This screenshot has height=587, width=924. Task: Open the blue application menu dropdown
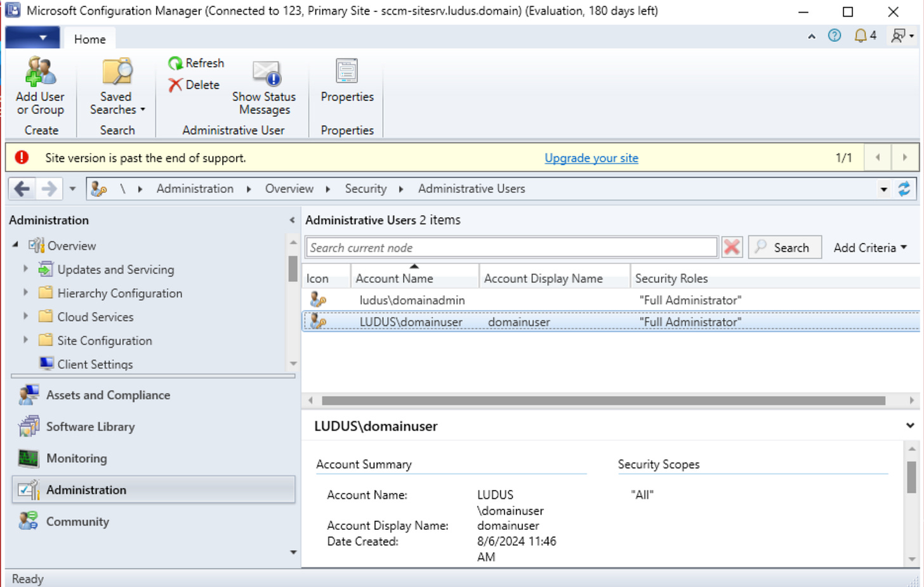point(32,37)
